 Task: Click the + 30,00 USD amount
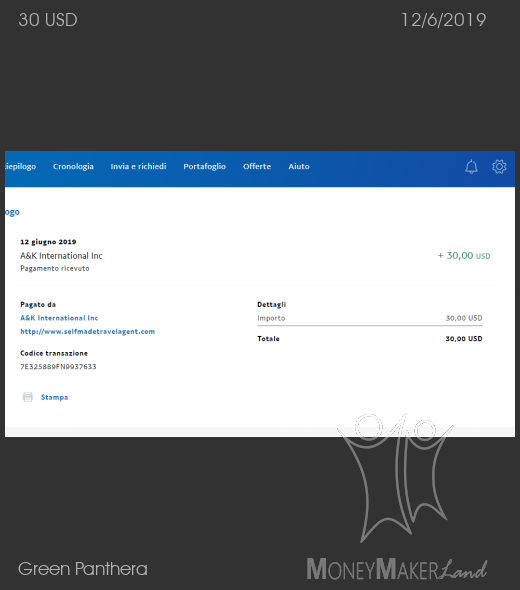pos(464,256)
